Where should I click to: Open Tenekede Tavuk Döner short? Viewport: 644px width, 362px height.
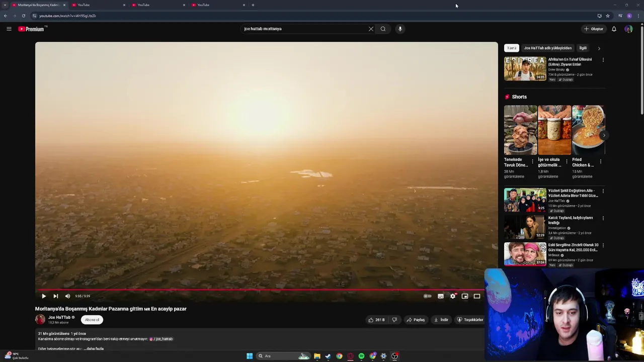coord(520,130)
